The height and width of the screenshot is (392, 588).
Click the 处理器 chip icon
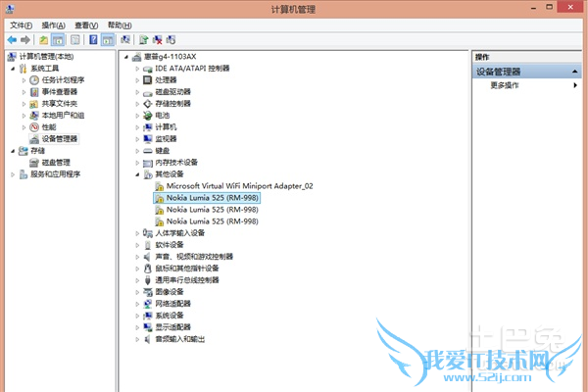148,80
